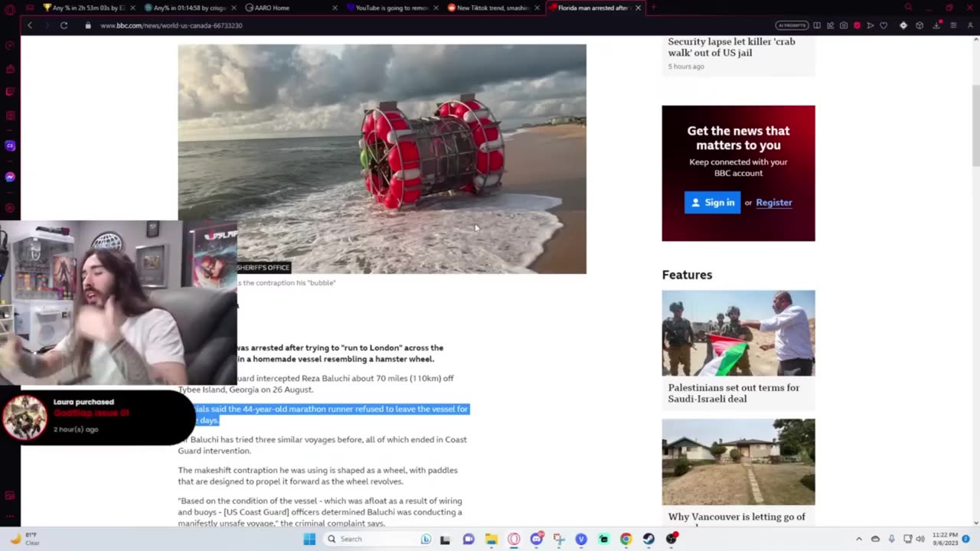The image size is (980, 551).
Task: Open Palestinians Saudi-Israeli deal thumbnail
Action: [738, 333]
